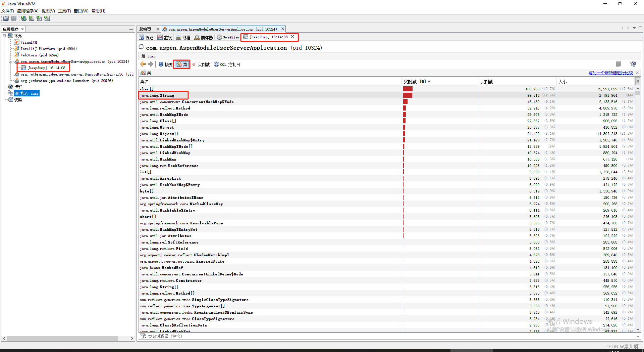Switch to the 概述 (Overview) tab
The width and height of the screenshot is (644, 352).
pos(146,37)
